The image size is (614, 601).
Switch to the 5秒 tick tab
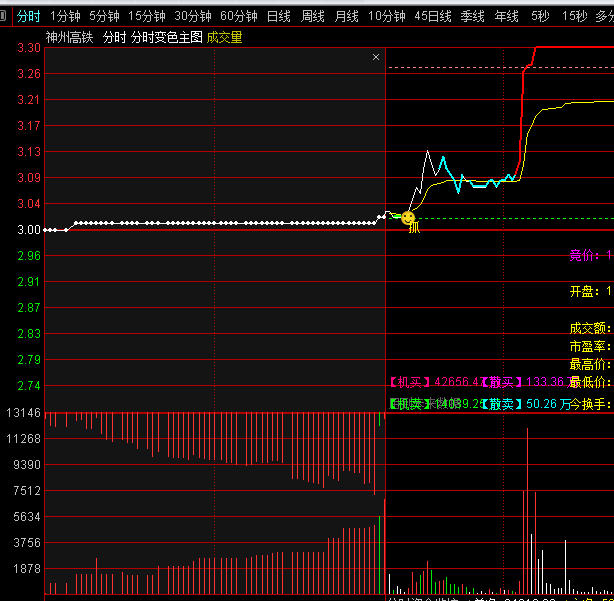point(540,16)
